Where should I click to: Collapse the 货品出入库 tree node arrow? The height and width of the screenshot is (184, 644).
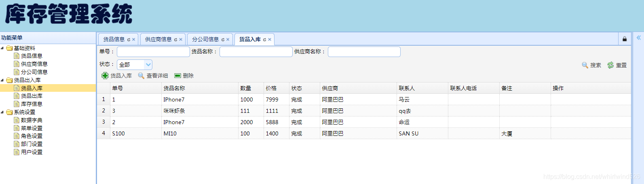pos(2,80)
